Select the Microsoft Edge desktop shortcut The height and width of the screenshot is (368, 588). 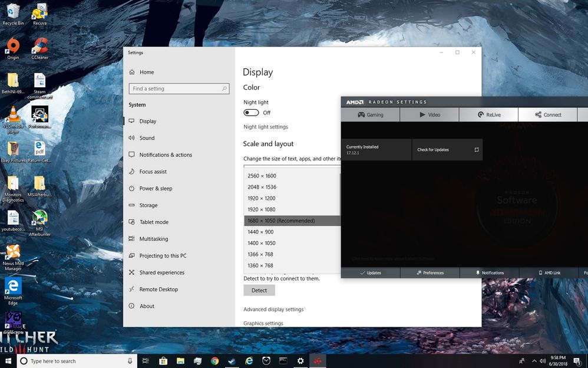pos(13,292)
